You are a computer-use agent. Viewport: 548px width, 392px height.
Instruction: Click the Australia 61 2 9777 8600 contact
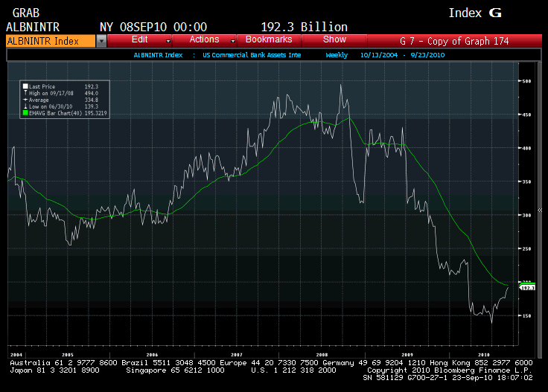click(x=63, y=363)
